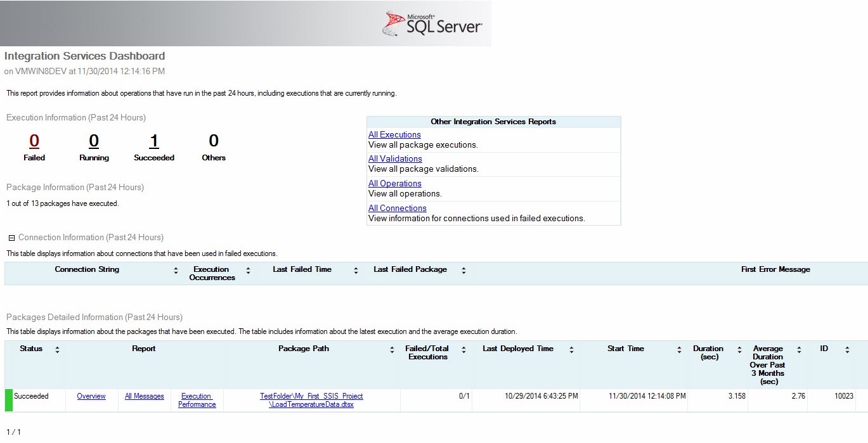Collapse the Connection Information section
The height and width of the screenshot is (443, 868).
tap(11, 238)
